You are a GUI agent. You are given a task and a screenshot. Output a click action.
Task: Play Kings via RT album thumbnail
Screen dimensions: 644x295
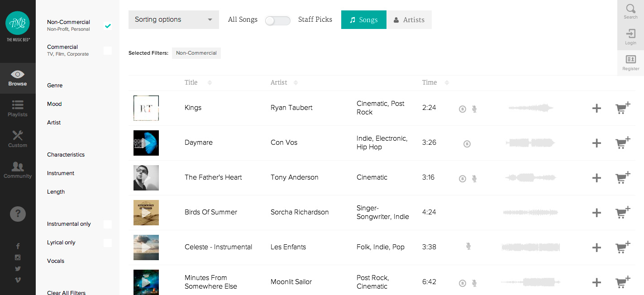[x=146, y=108]
